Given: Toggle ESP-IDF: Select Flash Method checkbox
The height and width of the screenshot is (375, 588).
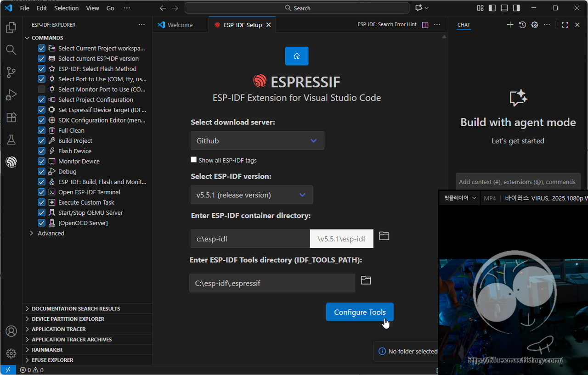Looking at the screenshot, I should 41,69.
